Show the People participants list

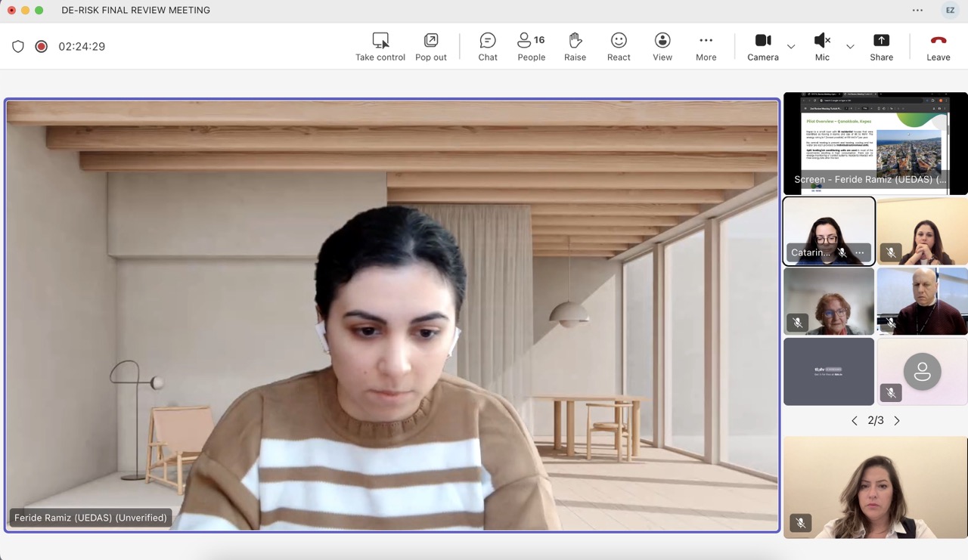click(x=531, y=46)
